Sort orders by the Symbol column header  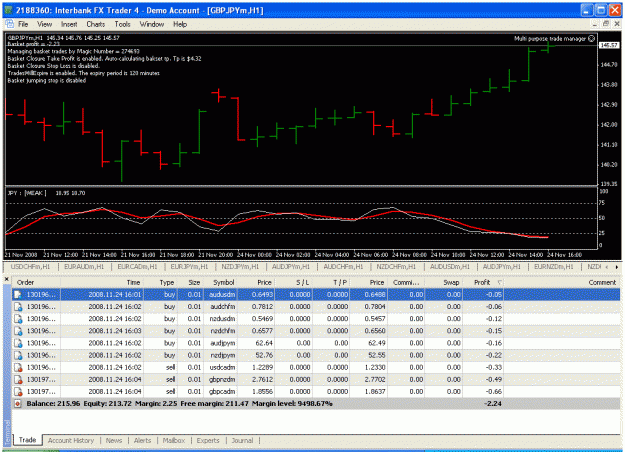pyautogui.click(x=220, y=282)
